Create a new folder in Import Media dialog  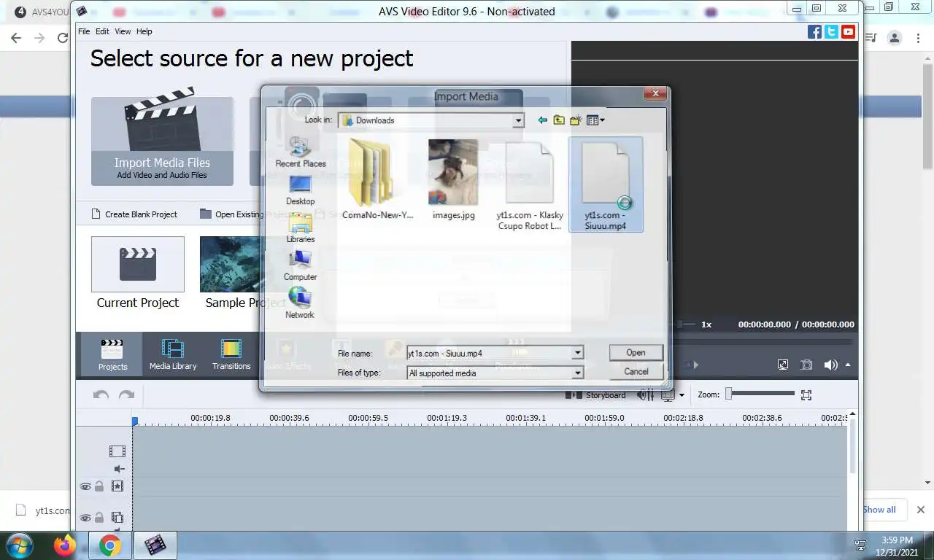[x=576, y=120]
